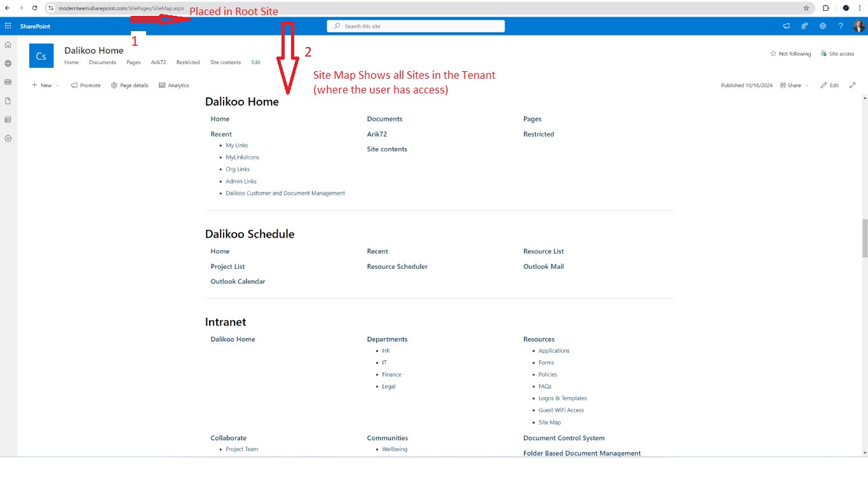Screen dimensions: 868x488
Task: Open Guest WiFi Access link
Action: pos(561,410)
